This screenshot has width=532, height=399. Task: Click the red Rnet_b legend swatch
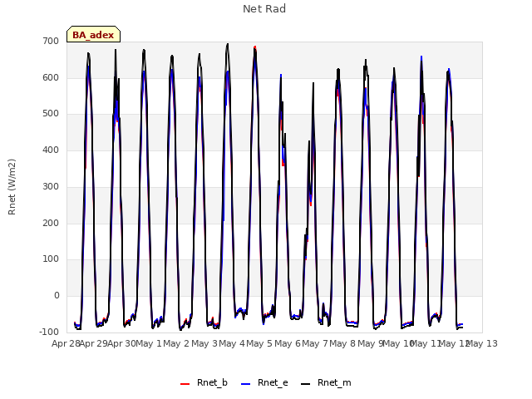point(185,384)
